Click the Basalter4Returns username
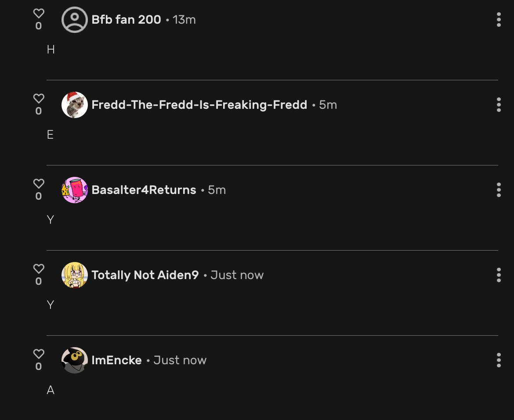 pos(144,190)
